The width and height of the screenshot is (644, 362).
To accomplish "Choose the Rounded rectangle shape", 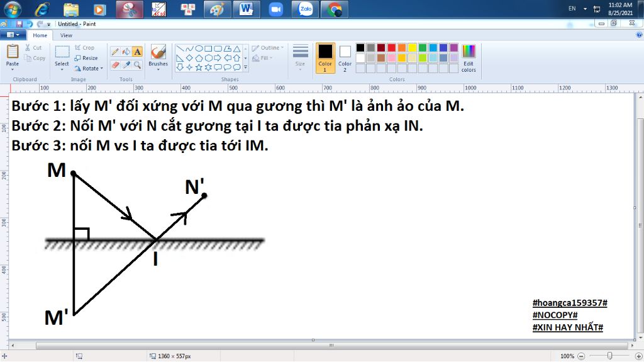I will 218,48.
